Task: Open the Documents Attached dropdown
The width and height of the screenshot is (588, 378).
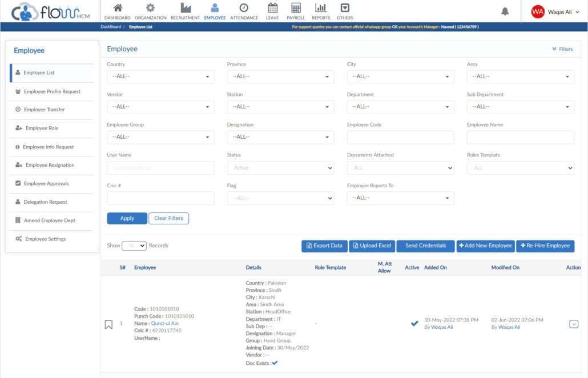Action: point(400,167)
